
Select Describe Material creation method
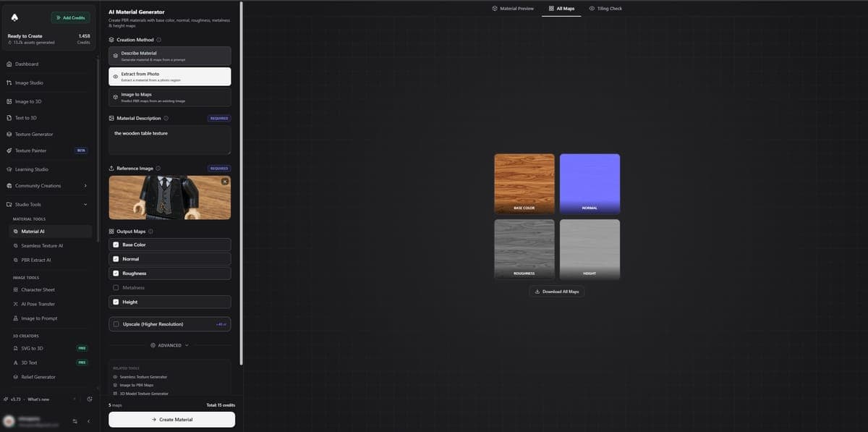[170, 56]
